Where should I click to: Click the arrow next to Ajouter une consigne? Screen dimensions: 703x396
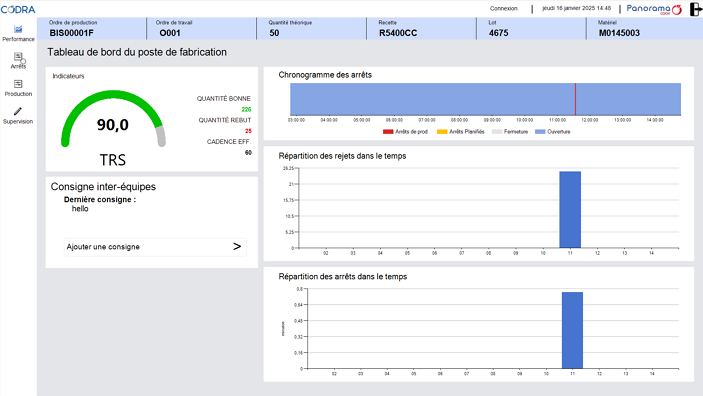(x=237, y=246)
